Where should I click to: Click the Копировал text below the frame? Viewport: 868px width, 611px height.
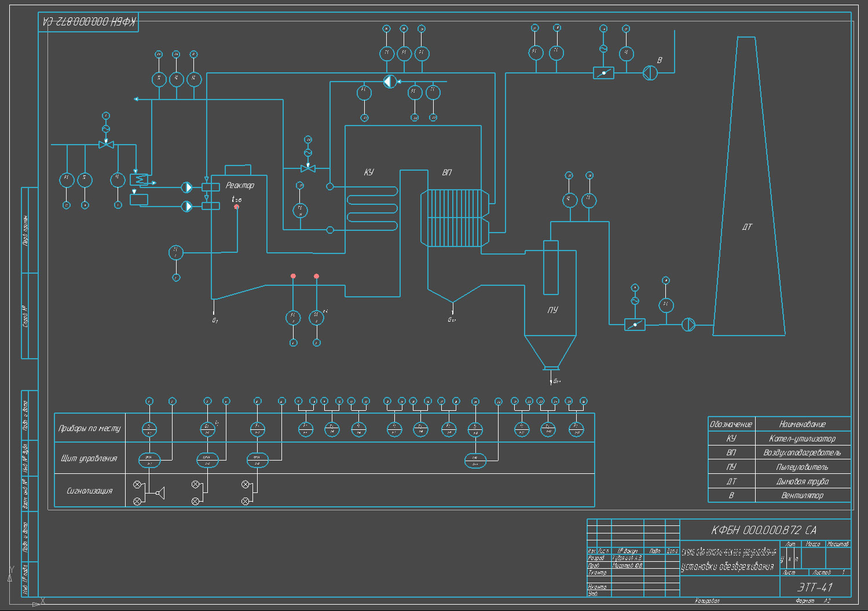[707, 601]
